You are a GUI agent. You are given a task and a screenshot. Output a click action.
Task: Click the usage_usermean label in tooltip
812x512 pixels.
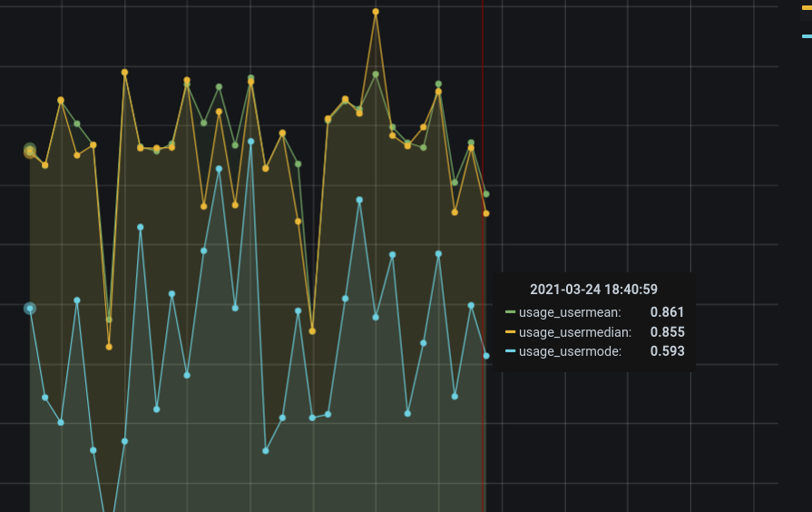570,312
